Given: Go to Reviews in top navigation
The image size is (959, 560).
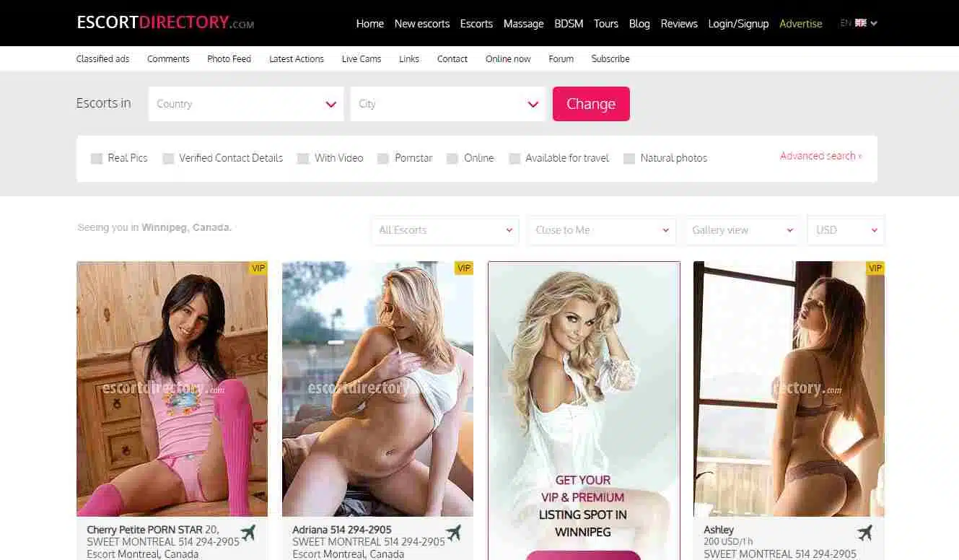Looking at the screenshot, I should (679, 24).
